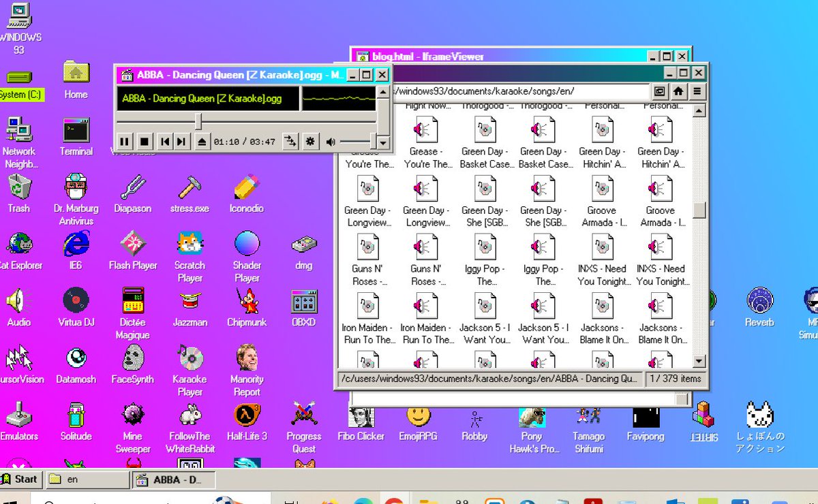Select the speaker-icon Iggy Pop file
The image size is (818, 504).
click(x=544, y=261)
